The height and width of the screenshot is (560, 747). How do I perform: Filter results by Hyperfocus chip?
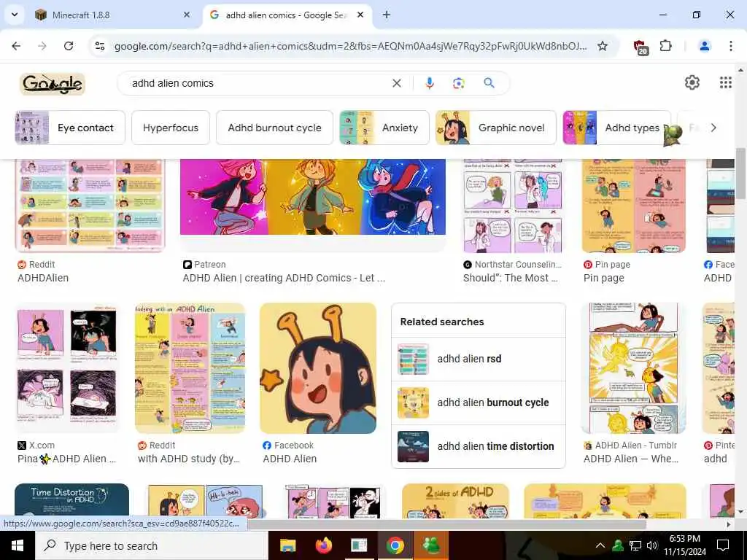pos(171,128)
